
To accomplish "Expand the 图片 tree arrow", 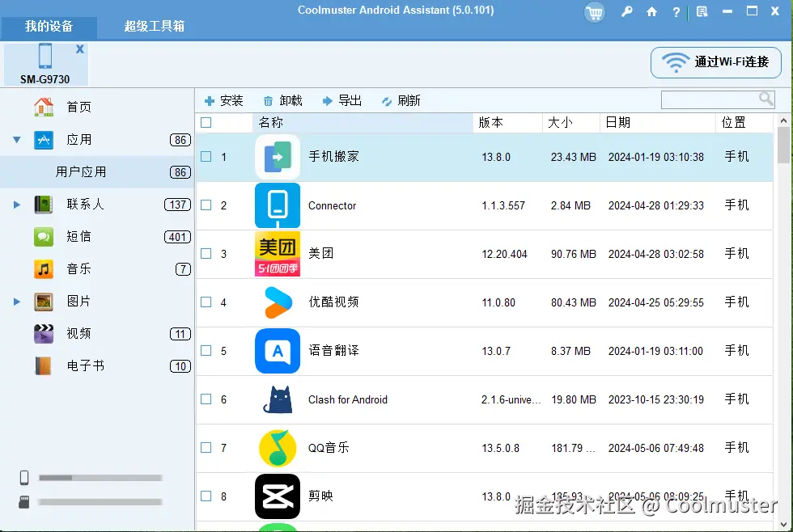I will point(17,302).
